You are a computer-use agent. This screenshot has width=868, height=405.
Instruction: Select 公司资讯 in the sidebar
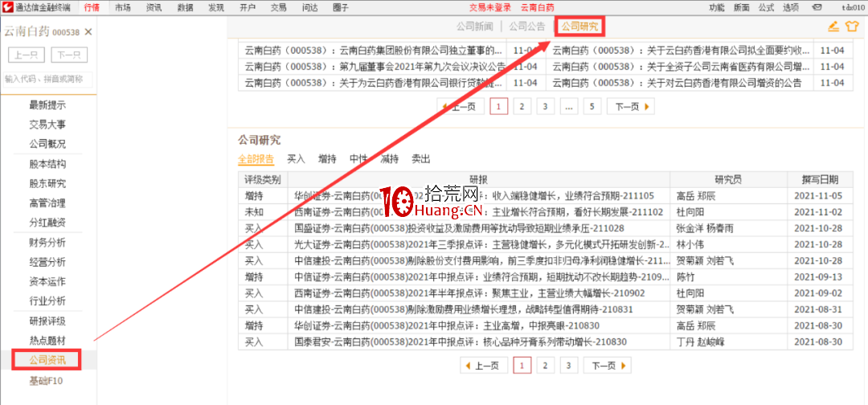coord(47,360)
